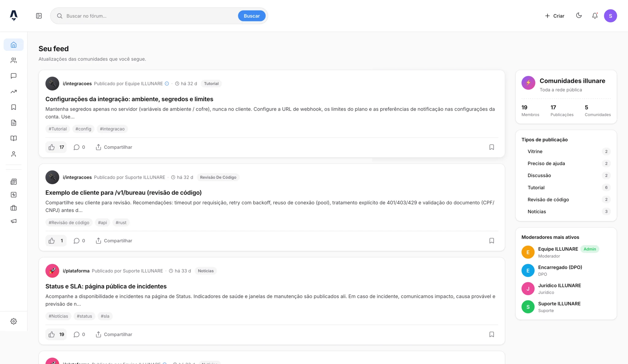Filter by Discussão publication type
The height and width of the screenshot is (364, 628).
[x=566, y=176]
